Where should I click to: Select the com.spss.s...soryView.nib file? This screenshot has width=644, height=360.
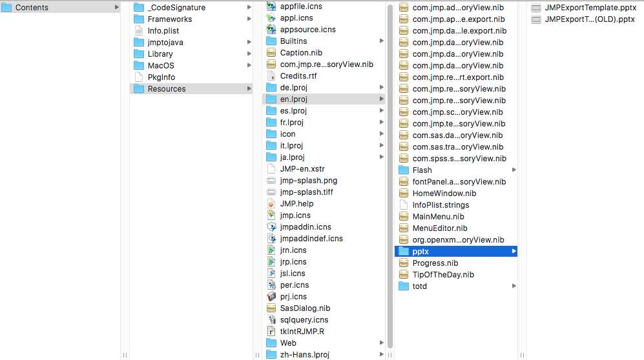point(456,158)
